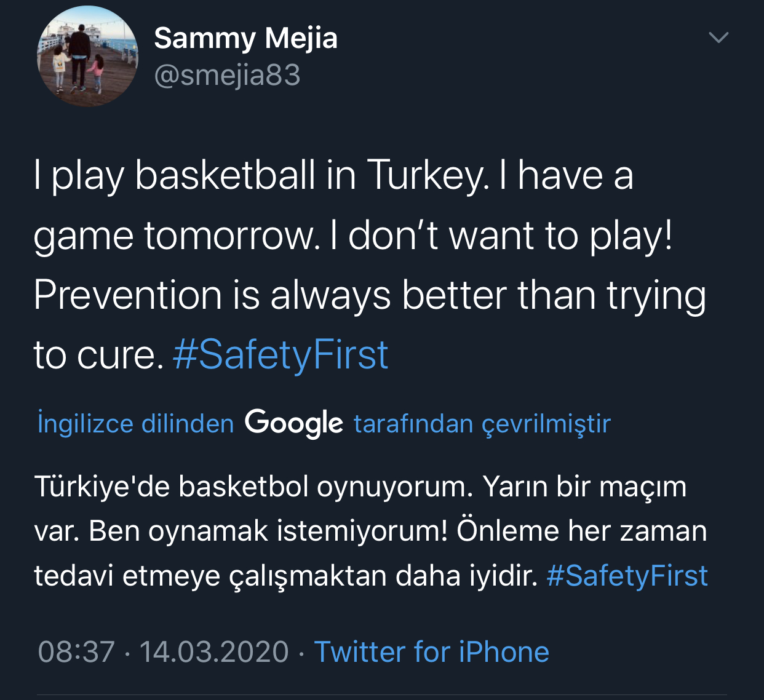Viewport: 764px width, 700px height.
Task: Open the @smejia83 handle
Action: 227,76
